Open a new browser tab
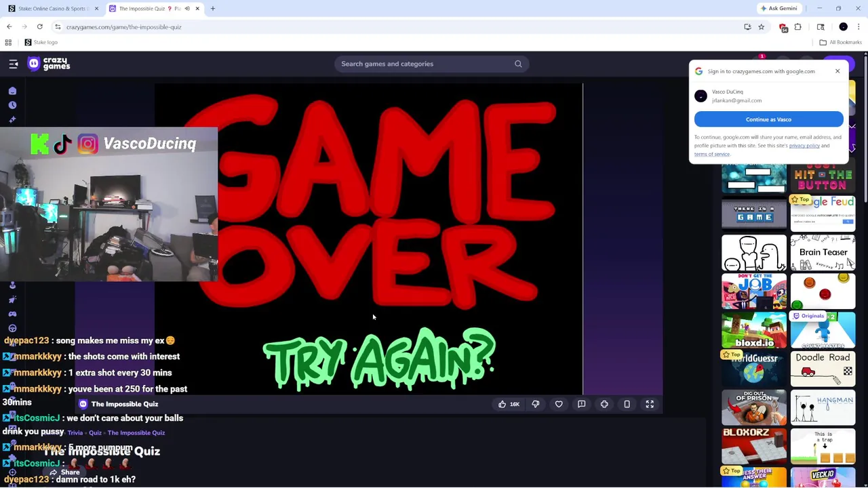This screenshot has width=868, height=488. [212, 9]
